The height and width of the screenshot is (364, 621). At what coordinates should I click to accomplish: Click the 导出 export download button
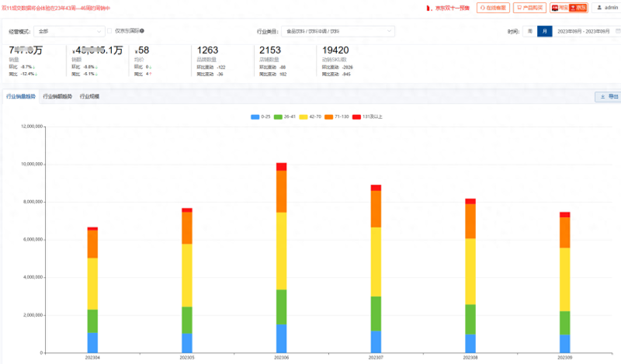pos(608,97)
